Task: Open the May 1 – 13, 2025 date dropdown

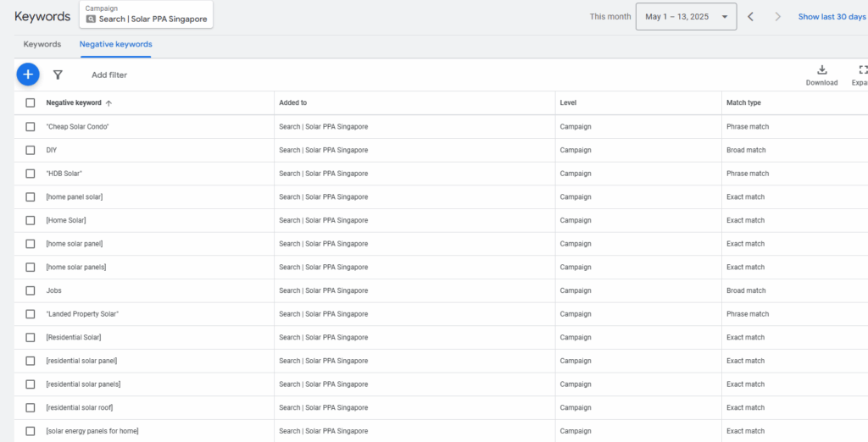Action: pos(687,17)
